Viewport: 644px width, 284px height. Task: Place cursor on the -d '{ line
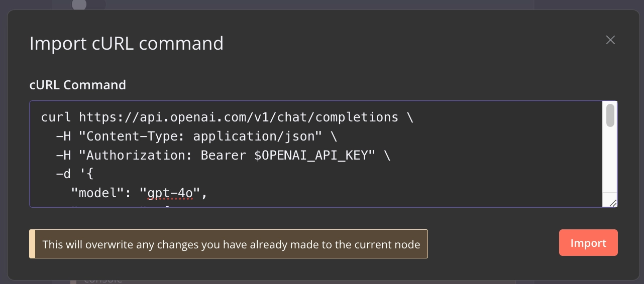(x=75, y=174)
